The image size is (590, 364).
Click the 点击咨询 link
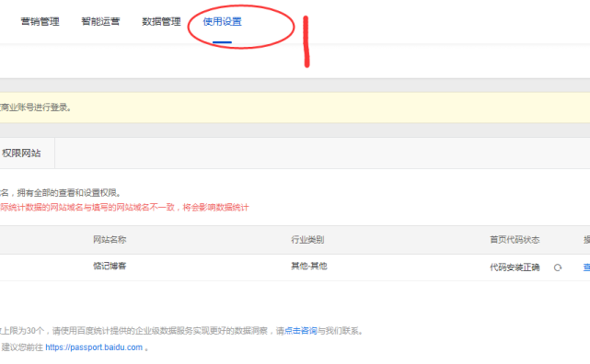point(301,331)
